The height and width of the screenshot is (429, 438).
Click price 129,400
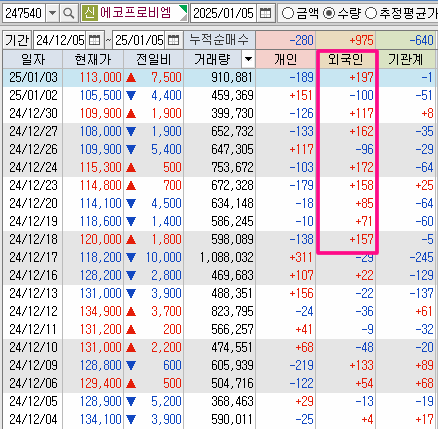click(100, 383)
